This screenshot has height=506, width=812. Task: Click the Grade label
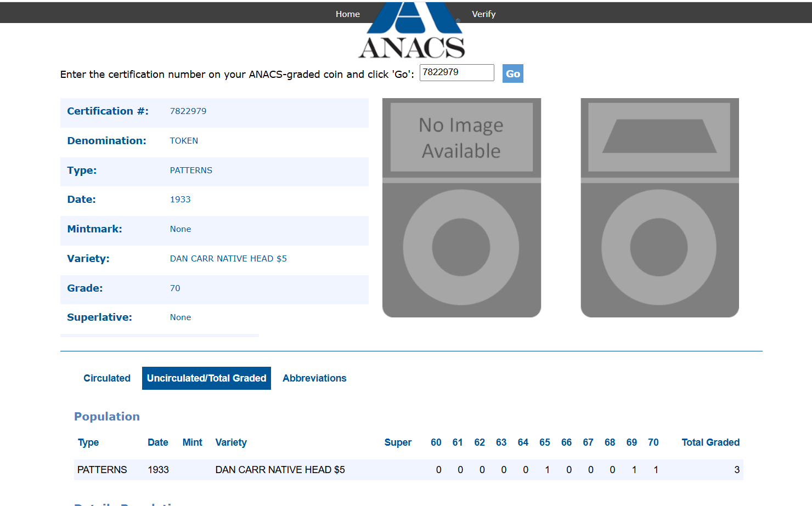click(x=85, y=288)
